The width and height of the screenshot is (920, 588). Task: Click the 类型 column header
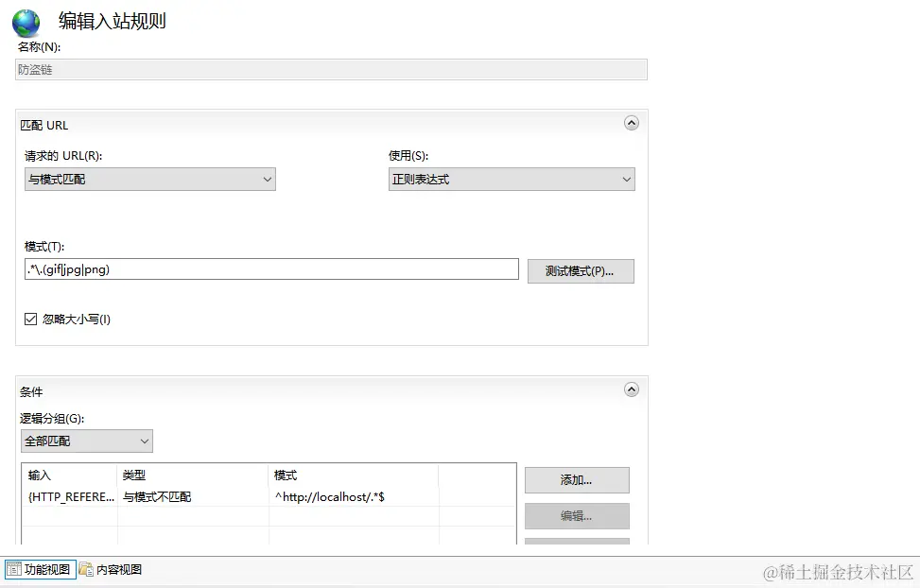[193, 476]
